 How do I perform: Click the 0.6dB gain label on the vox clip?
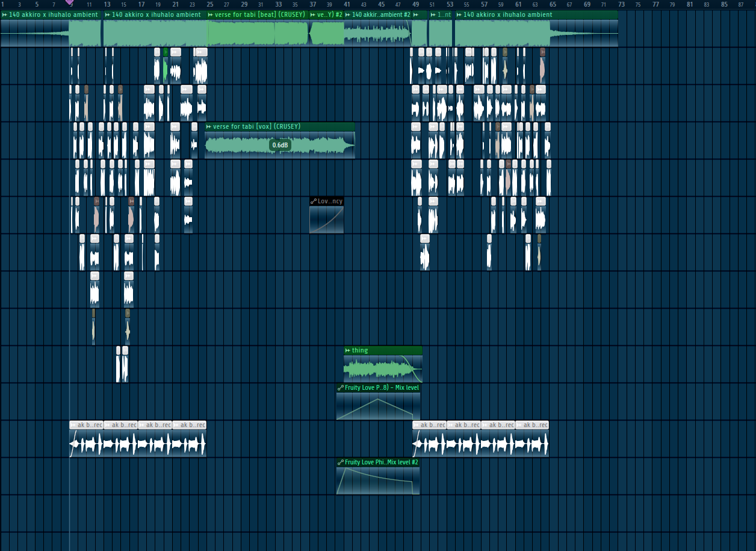click(280, 145)
